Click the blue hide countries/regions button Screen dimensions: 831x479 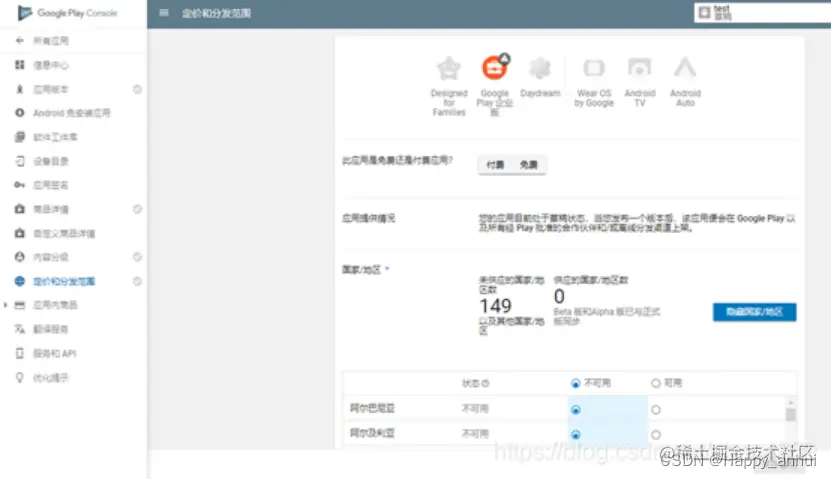point(754,312)
